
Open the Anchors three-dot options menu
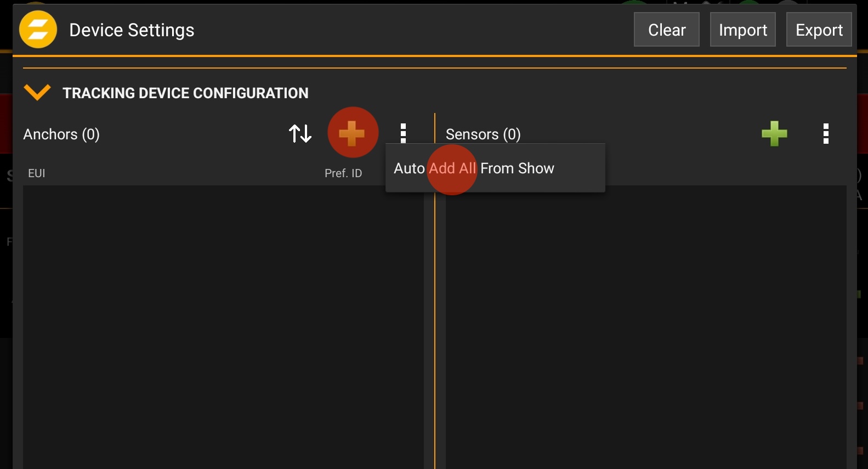pyautogui.click(x=403, y=133)
